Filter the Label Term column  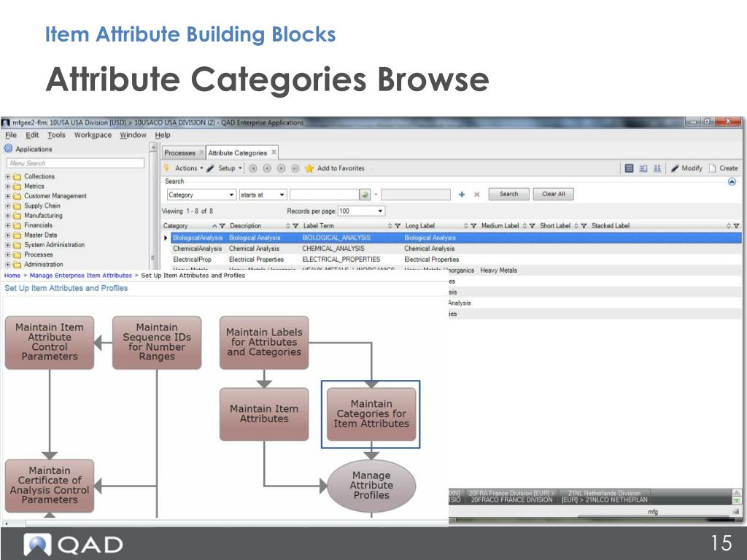tap(398, 226)
